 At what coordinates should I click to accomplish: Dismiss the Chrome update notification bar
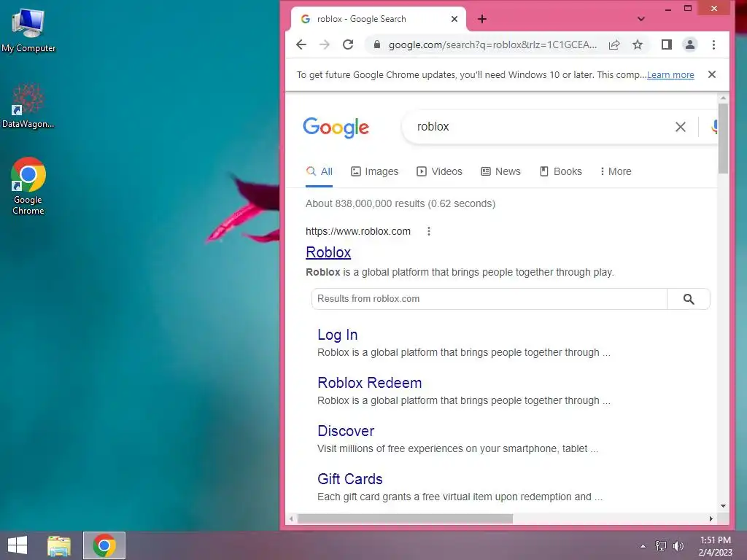(x=712, y=74)
